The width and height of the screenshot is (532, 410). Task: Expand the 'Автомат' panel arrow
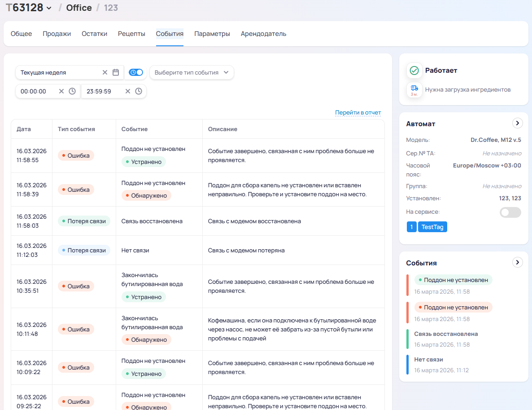[x=517, y=123]
